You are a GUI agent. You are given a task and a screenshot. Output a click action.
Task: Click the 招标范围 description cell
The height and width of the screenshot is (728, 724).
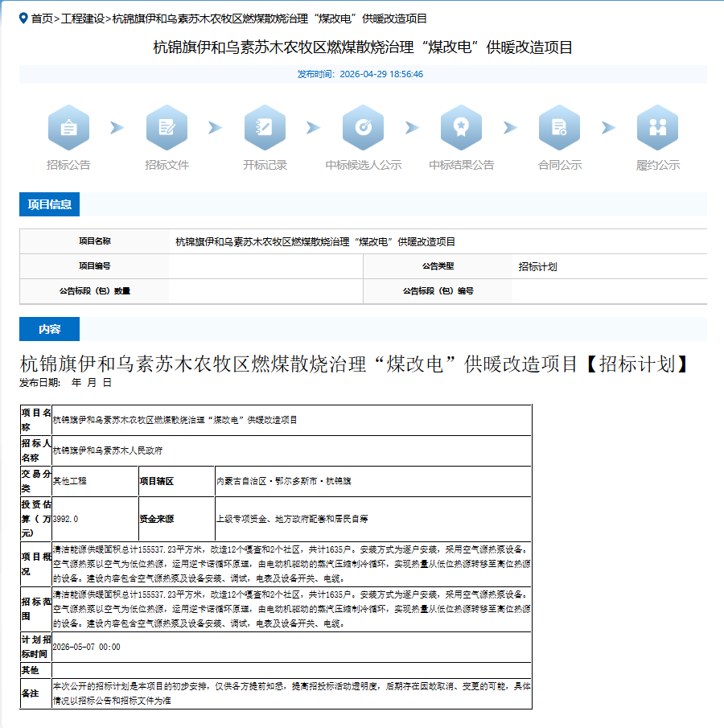coord(291,609)
